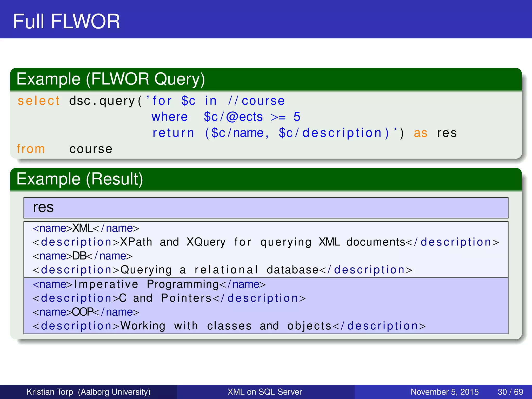
Task: Click the orange 'as' keyword
Action: pyautogui.click(x=421, y=133)
